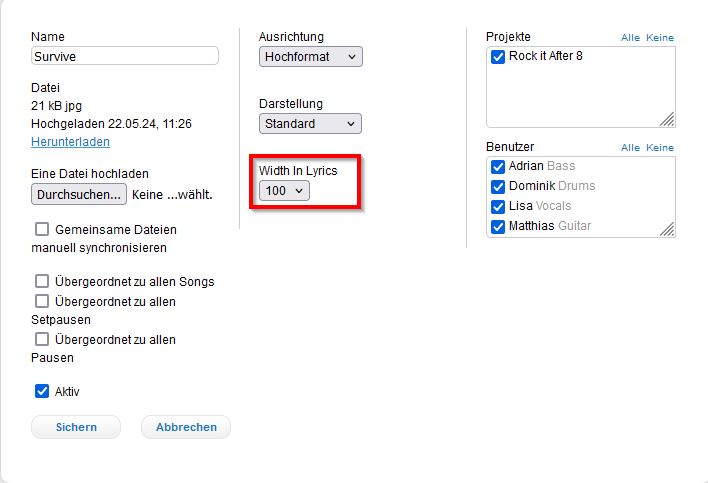Click Alle link next to Benutzer

(630, 148)
